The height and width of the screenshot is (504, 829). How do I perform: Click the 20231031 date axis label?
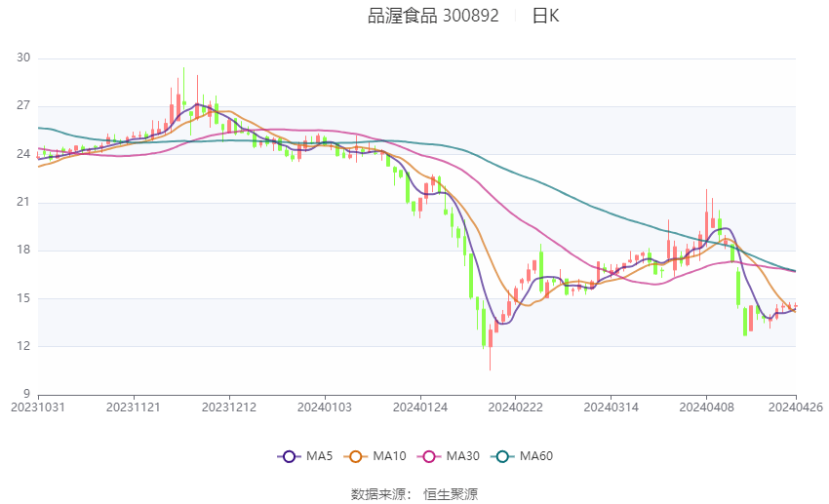point(38,407)
